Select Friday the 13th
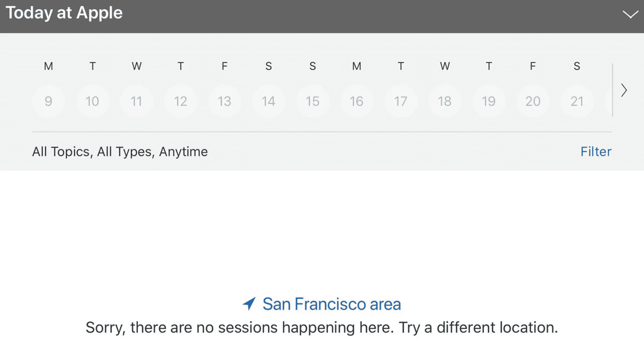The width and height of the screenshot is (644, 342). pyautogui.click(x=224, y=101)
